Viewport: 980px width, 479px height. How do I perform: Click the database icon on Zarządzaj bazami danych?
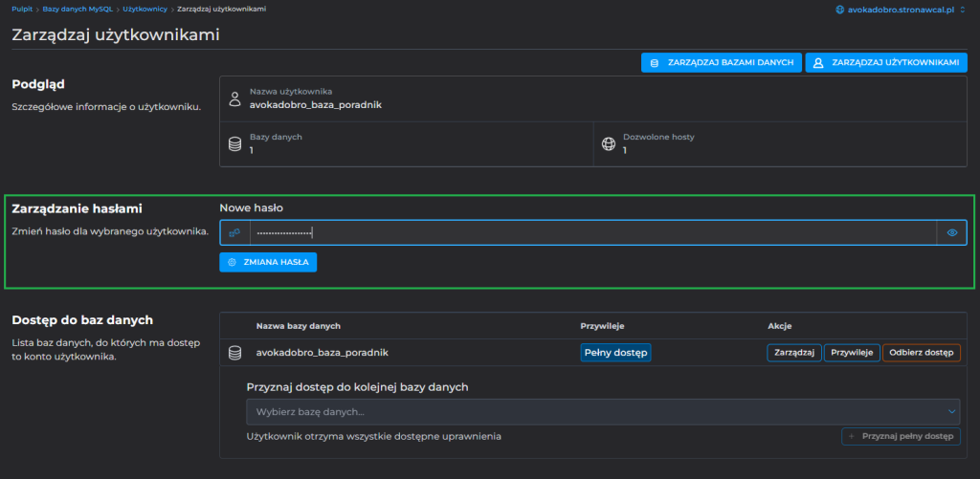tap(655, 62)
